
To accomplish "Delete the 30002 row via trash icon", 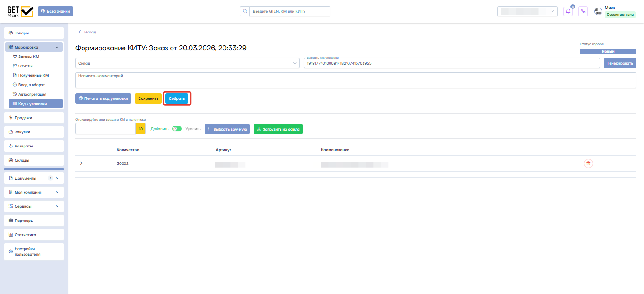I will click(x=588, y=163).
